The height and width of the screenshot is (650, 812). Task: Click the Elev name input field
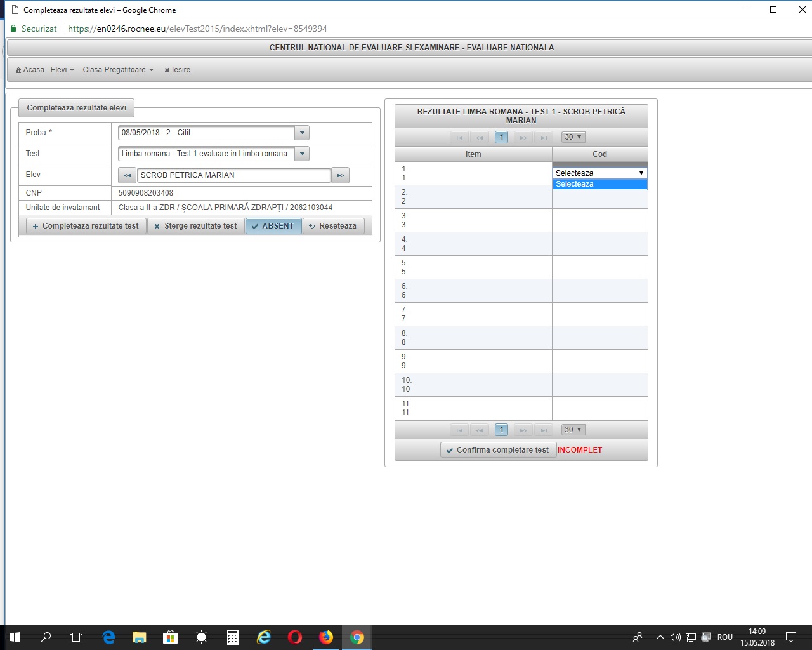tap(233, 175)
